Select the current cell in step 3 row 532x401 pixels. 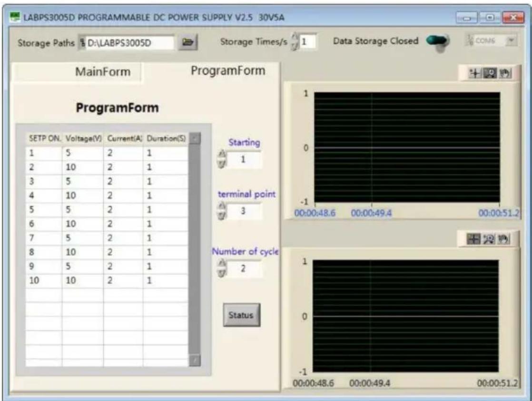click(123, 181)
